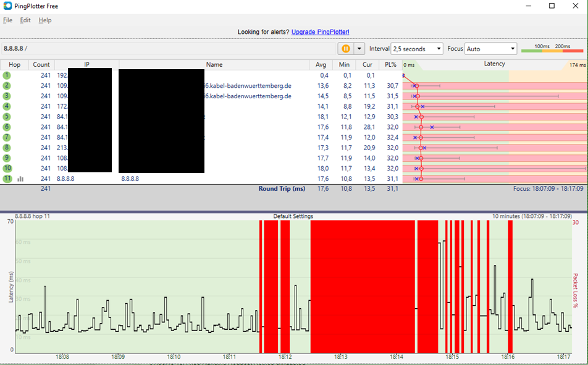Click the 8.8.8.8 IP cell in hop 11
588x365 pixels.
click(65, 179)
